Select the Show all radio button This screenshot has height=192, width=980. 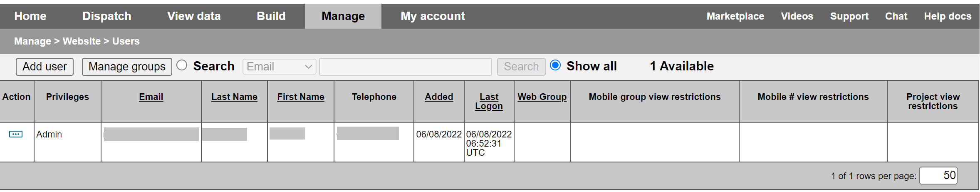(x=555, y=65)
